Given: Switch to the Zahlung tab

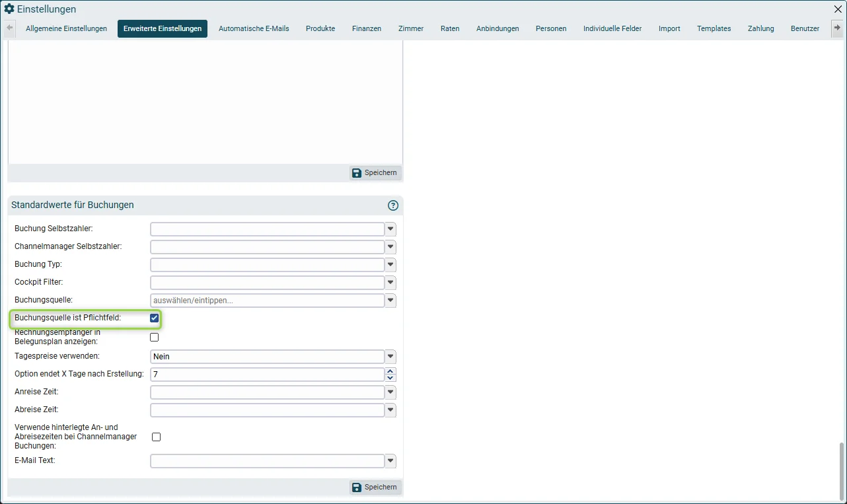Looking at the screenshot, I should 761,28.
